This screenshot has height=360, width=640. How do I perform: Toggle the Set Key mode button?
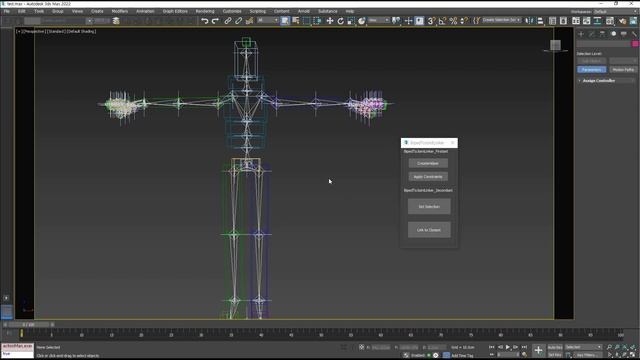(555, 355)
